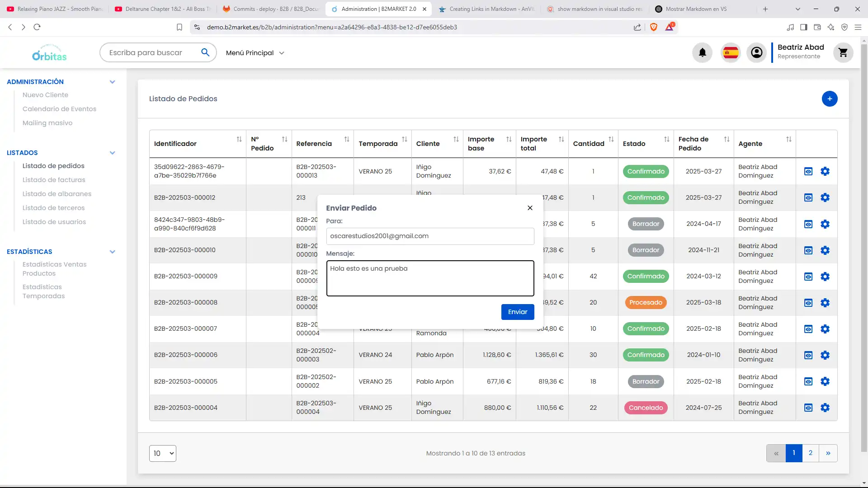Click the notifications bell icon
The image size is (868, 488).
[702, 53]
